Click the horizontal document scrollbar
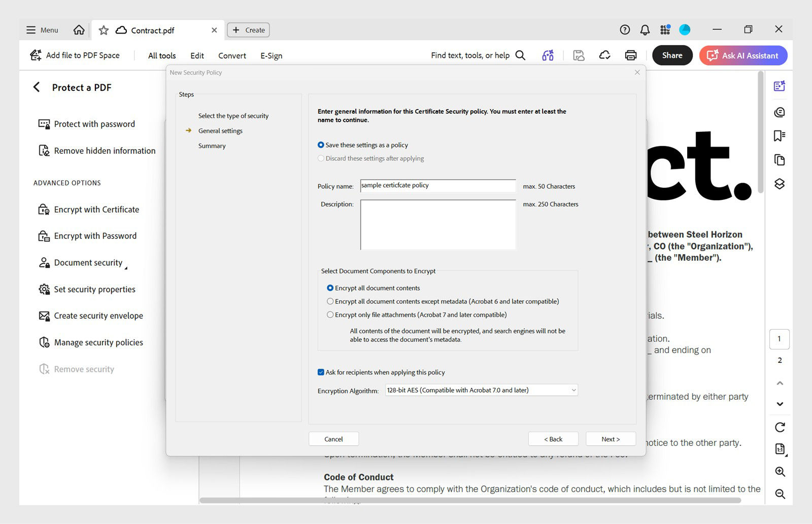 [x=470, y=500]
